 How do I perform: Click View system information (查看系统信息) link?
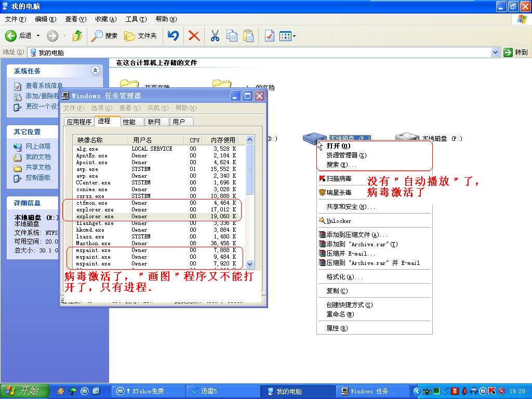click(44, 86)
